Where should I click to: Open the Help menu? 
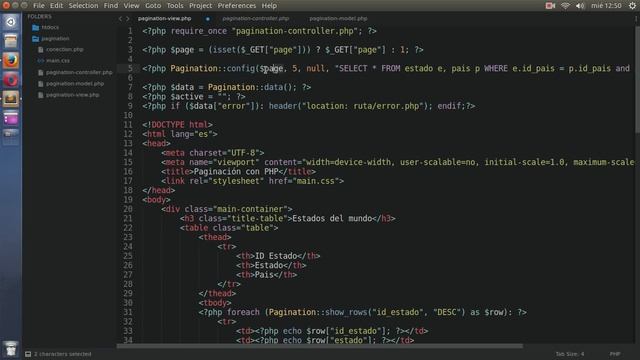click(x=269, y=6)
